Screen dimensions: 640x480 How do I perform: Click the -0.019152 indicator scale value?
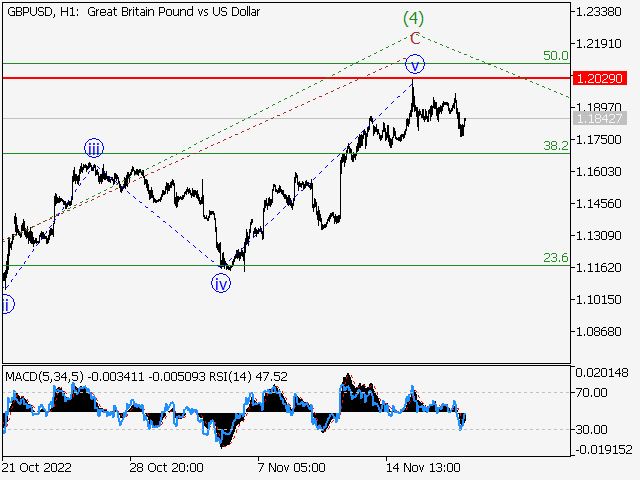[x=603, y=450]
